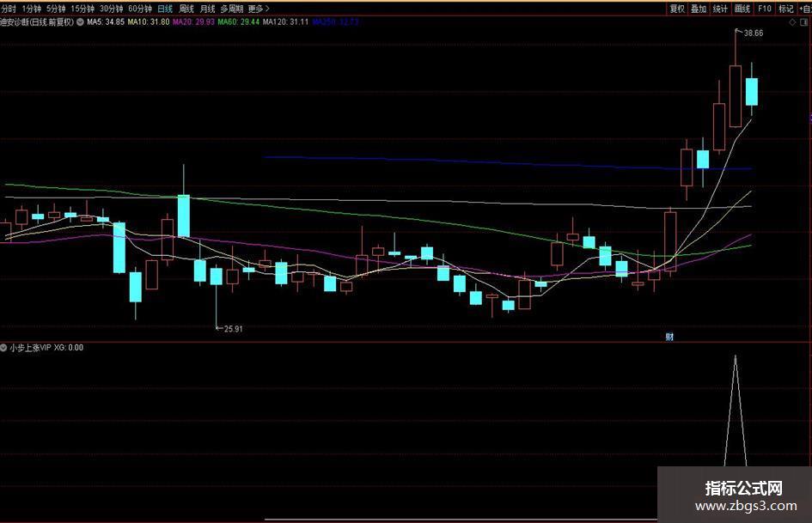Toggle the side panel square icon
This screenshot has height=523, width=812.
coord(804,22)
